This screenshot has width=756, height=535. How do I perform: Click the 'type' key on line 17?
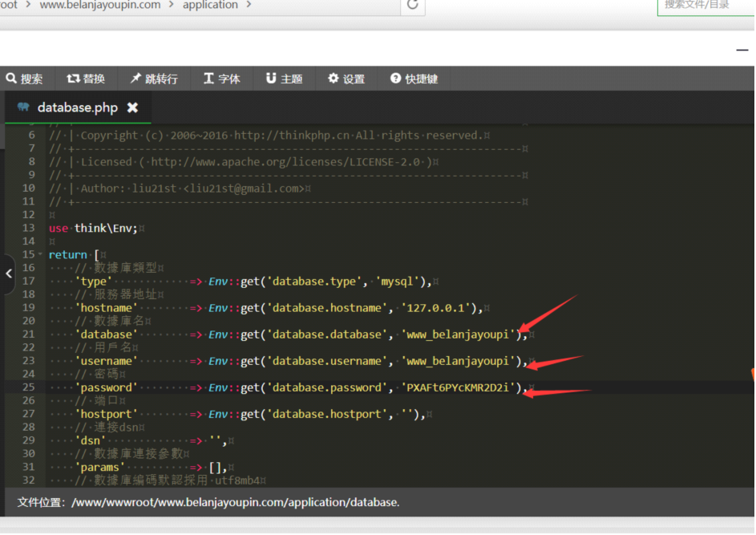click(x=94, y=282)
